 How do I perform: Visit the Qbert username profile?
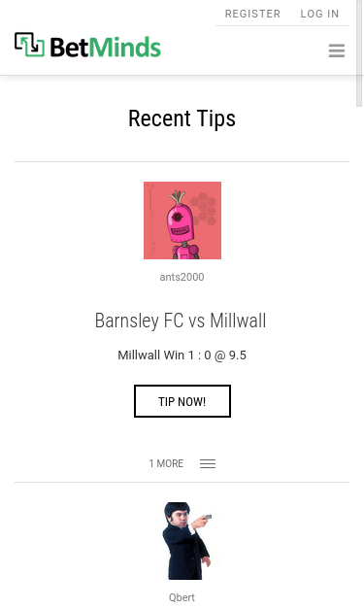click(182, 597)
